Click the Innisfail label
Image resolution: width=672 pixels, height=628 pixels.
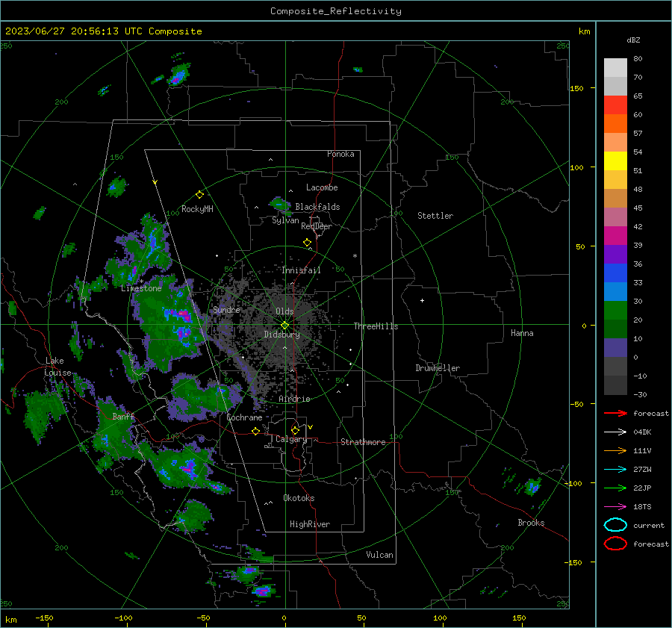pos(301,270)
